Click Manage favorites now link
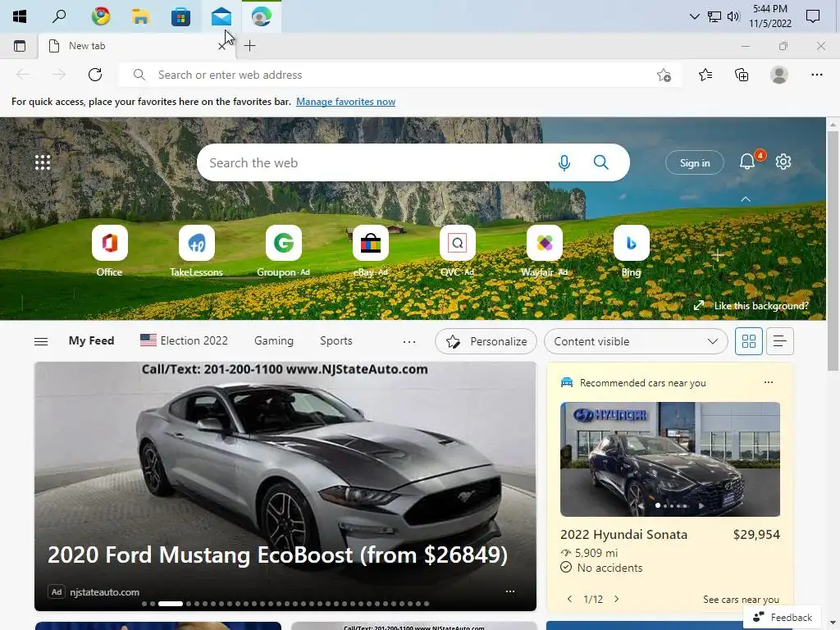Image resolution: width=840 pixels, height=630 pixels. (x=345, y=101)
